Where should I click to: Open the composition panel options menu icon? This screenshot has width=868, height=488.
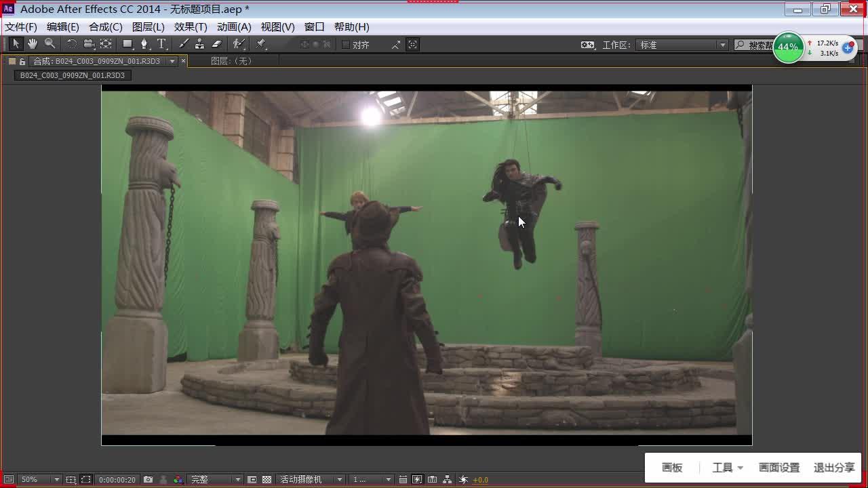tap(852, 60)
